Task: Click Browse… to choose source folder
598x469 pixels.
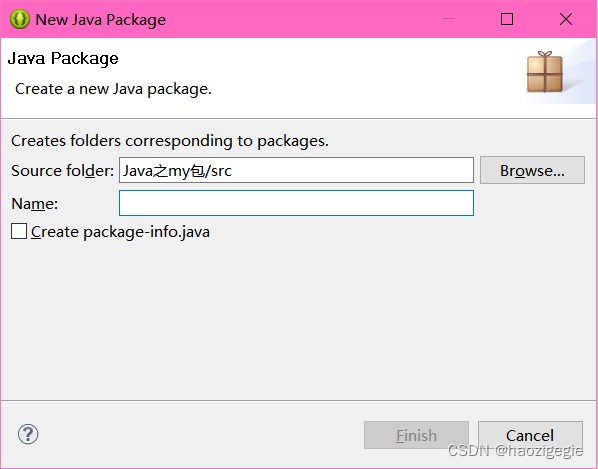Action: coord(532,170)
